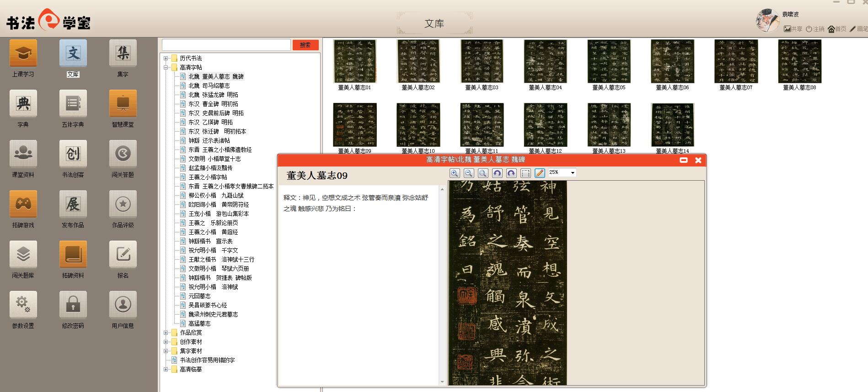Select 钟繇 还示表诸帖
This screenshot has height=392, width=868.
point(209,140)
